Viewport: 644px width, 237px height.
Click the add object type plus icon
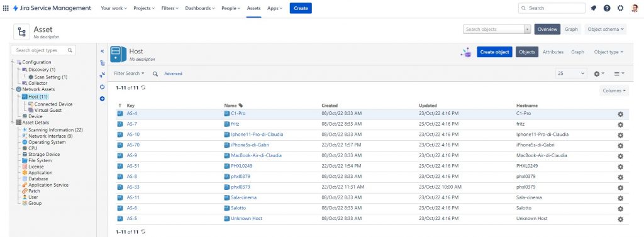tap(103, 99)
